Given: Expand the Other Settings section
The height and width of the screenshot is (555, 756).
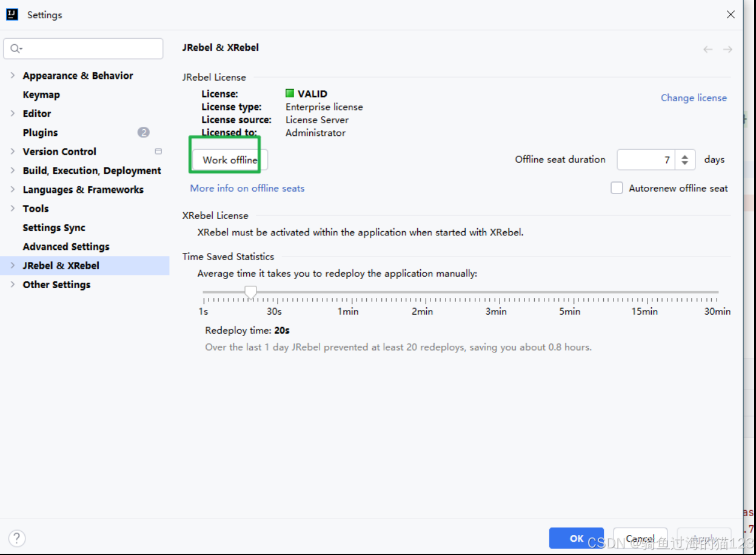Looking at the screenshot, I should pyautogui.click(x=13, y=284).
